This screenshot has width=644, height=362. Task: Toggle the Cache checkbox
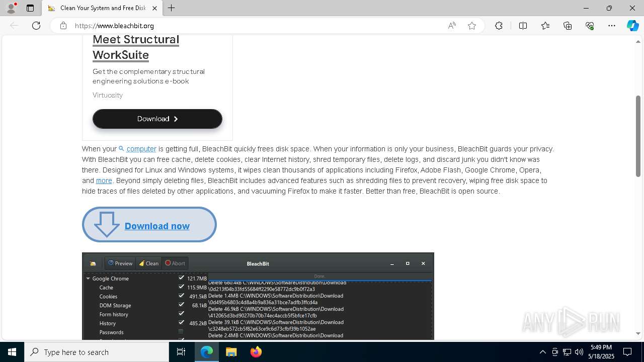click(x=181, y=287)
